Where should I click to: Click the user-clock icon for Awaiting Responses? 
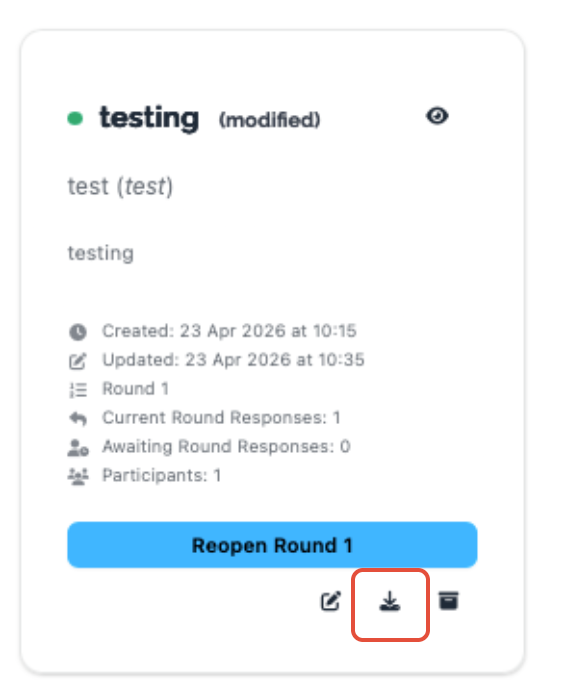[x=78, y=448]
